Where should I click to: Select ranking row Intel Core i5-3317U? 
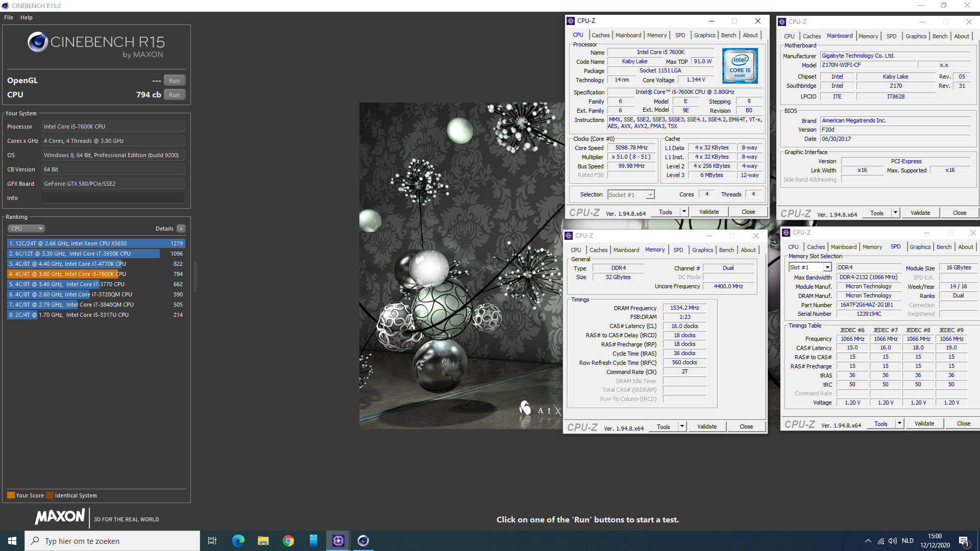coord(96,315)
